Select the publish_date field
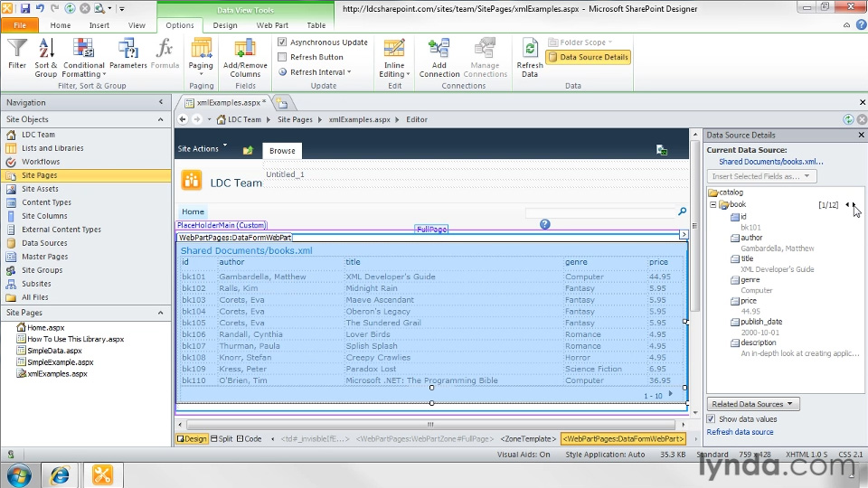The width and height of the screenshot is (868, 488). click(761, 322)
